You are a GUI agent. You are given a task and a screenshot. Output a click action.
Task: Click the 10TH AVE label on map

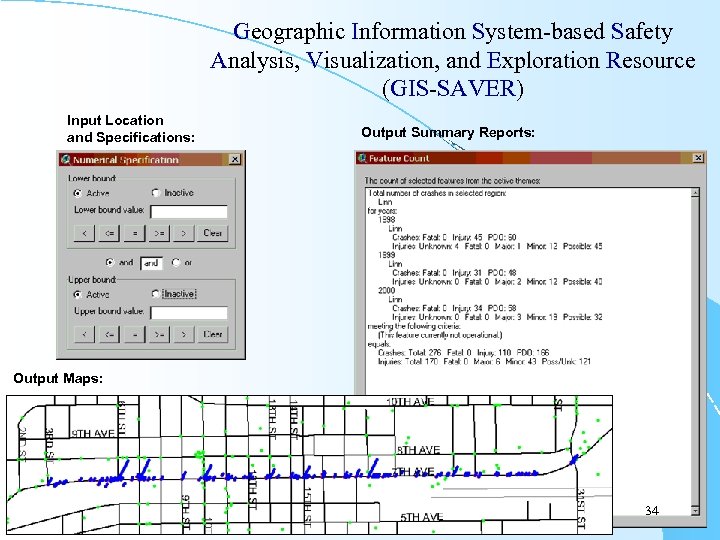tap(410, 402)
